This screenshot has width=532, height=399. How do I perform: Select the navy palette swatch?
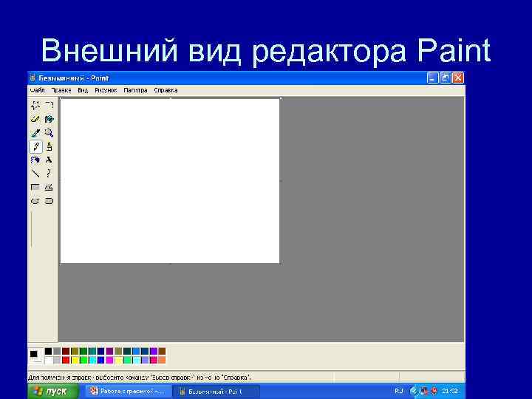(100, 351)
